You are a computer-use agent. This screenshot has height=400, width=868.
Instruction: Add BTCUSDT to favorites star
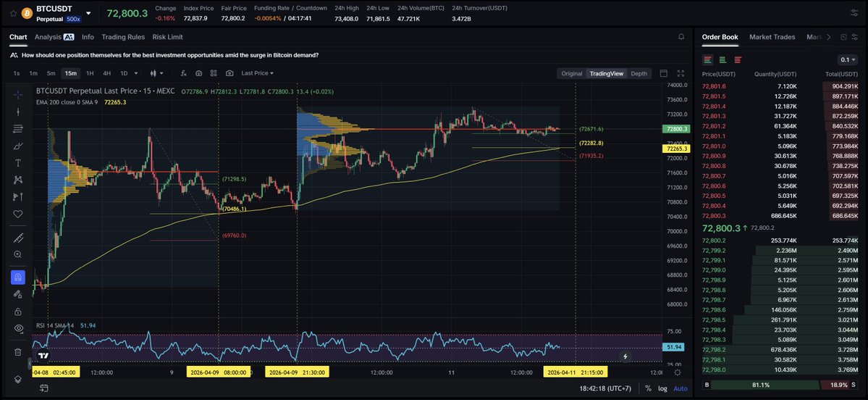click(13, 13)
